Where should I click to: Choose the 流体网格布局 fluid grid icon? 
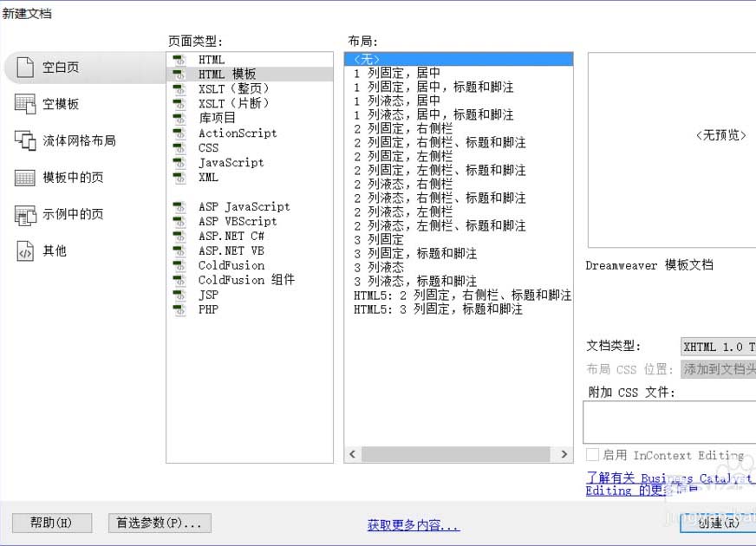[25, 140]
